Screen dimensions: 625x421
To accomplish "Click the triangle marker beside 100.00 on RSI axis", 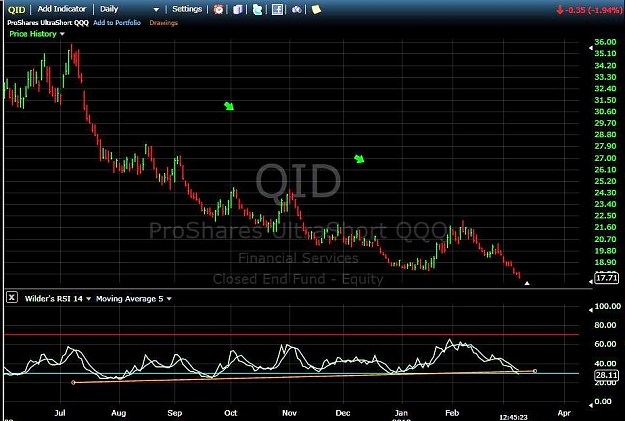I will pos(591,310).
